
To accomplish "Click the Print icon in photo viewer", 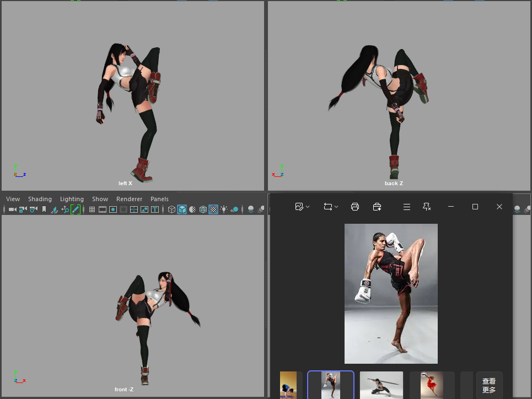I will point(355,207).
